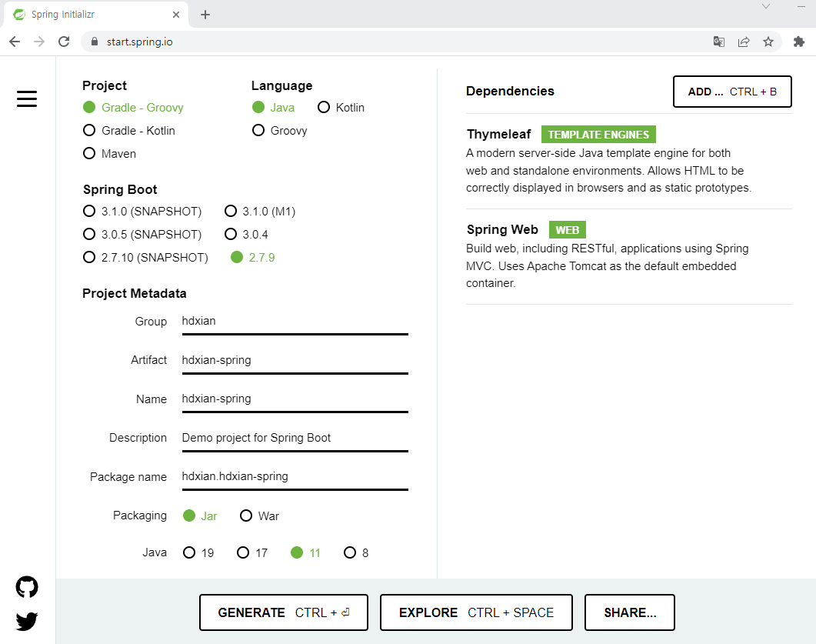
Task: Click the translate page icon
Action: coord(718,42)
